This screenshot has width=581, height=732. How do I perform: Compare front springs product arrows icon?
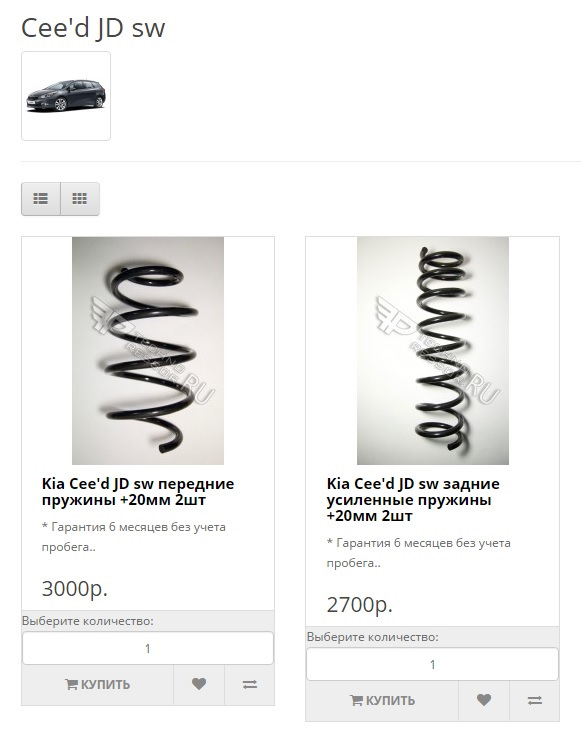point(250,684)
